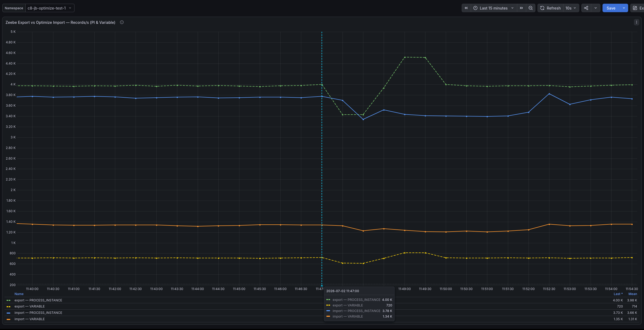Sort legend by Last * column
Viewport: 644px width, 330px height.
tap(618, 294)
